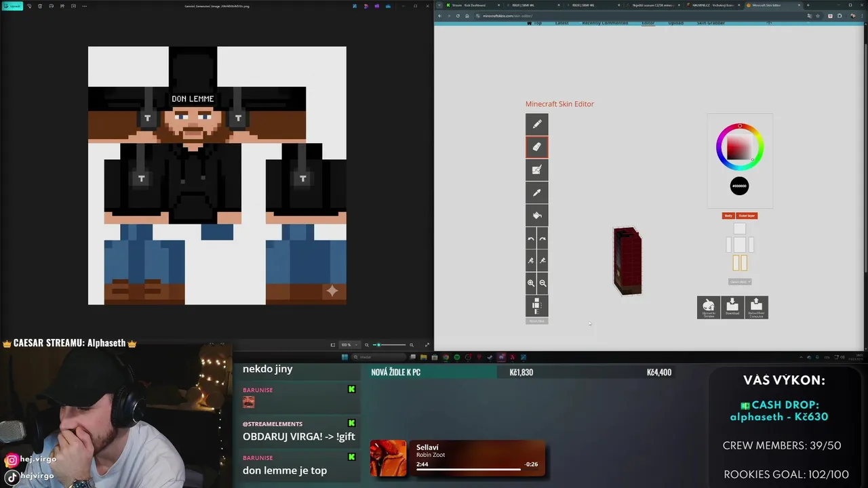Open the Upload navigation link

676,23
